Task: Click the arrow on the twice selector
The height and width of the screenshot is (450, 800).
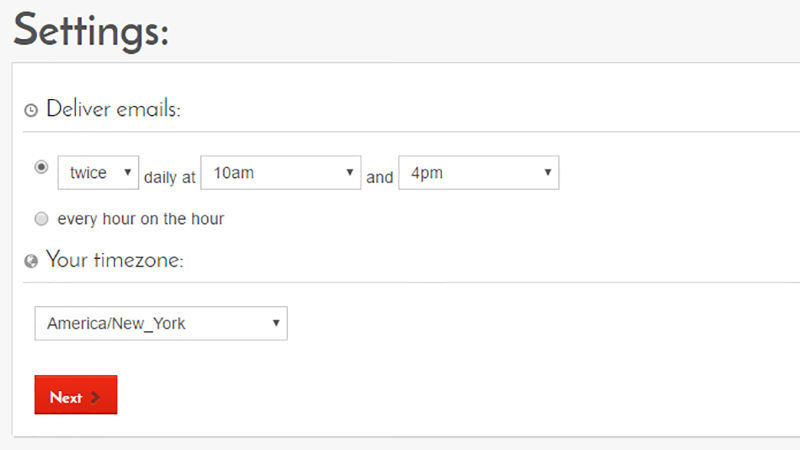Action: point(127,172)
